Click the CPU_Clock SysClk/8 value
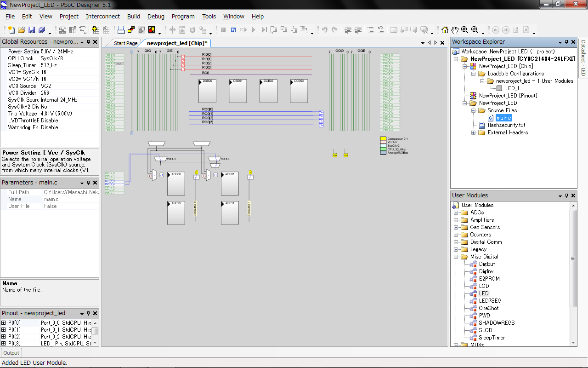The height and width of the screenshot is (368, 588). (x=69, y=58)
